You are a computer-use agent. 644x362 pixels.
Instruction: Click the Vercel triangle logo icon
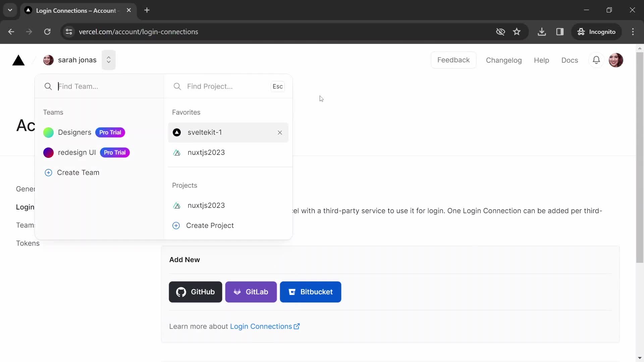click(18, 60)
